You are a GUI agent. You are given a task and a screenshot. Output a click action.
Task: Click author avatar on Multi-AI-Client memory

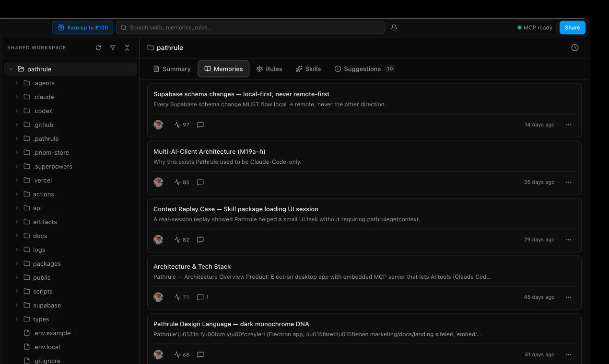tap(158, 182)
